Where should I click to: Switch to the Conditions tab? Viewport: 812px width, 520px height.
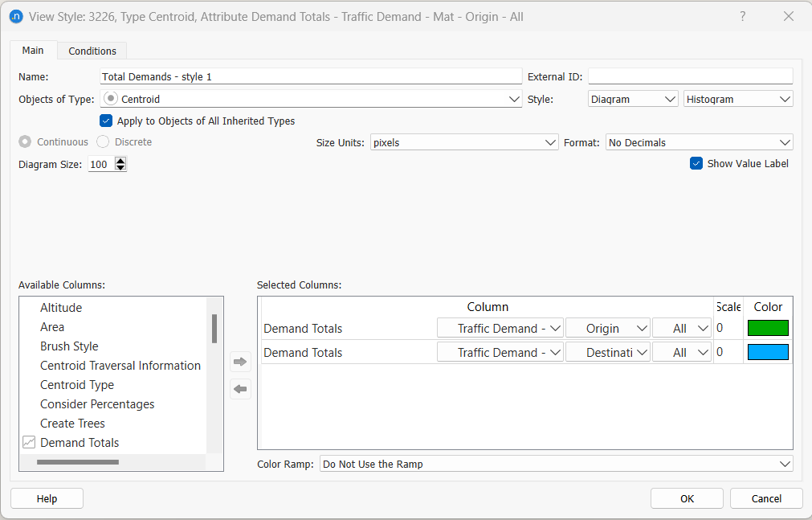pos(92,51)
